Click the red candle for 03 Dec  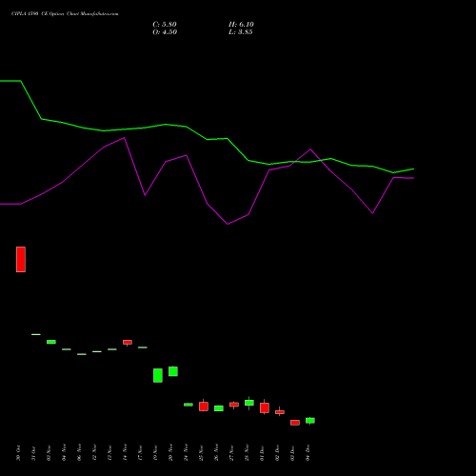pos(295,423)
